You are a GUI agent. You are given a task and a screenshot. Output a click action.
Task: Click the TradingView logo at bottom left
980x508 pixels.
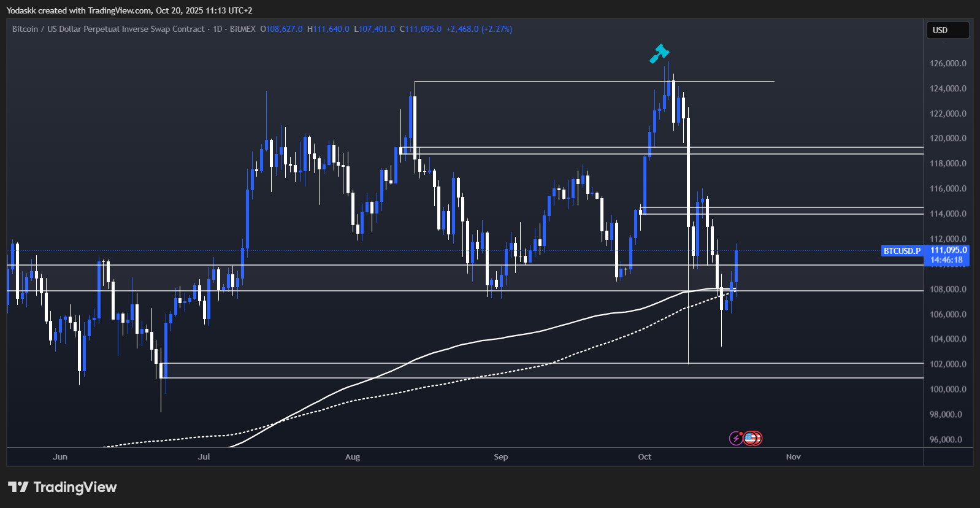point(62,487)
